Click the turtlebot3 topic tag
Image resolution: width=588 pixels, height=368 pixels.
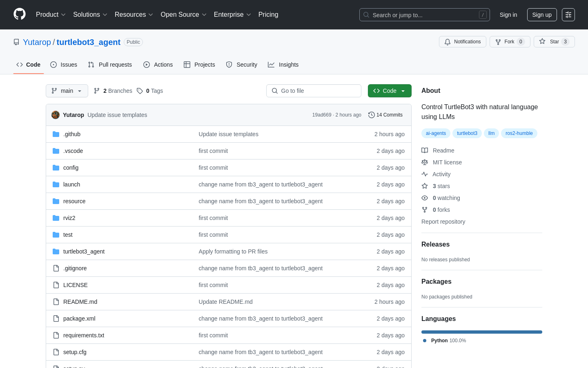coord(467,133)
